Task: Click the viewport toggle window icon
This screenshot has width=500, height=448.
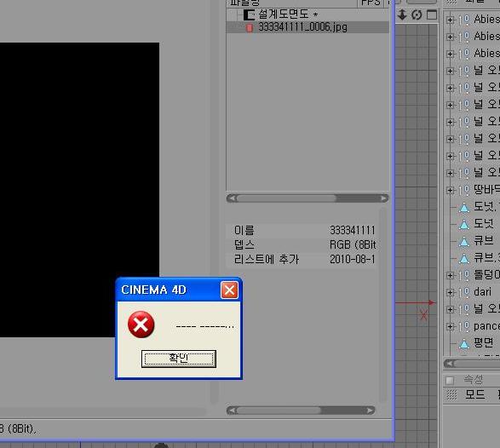Action: (432, 14)
